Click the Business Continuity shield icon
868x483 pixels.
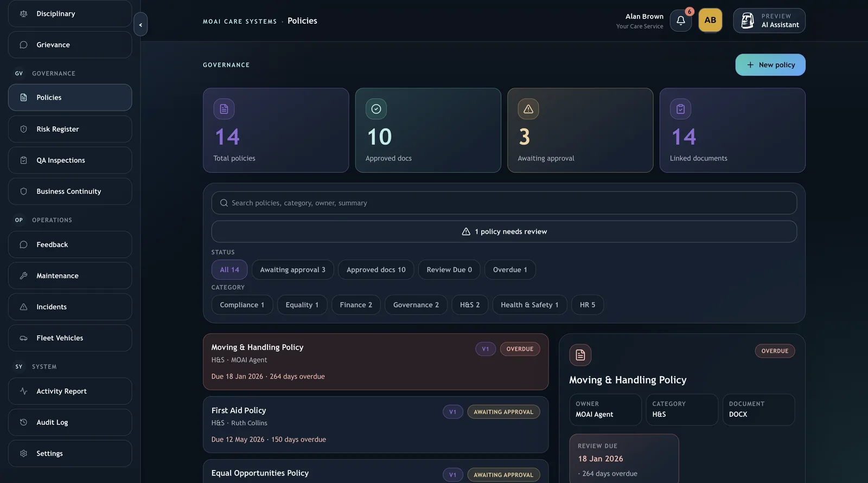23,191
